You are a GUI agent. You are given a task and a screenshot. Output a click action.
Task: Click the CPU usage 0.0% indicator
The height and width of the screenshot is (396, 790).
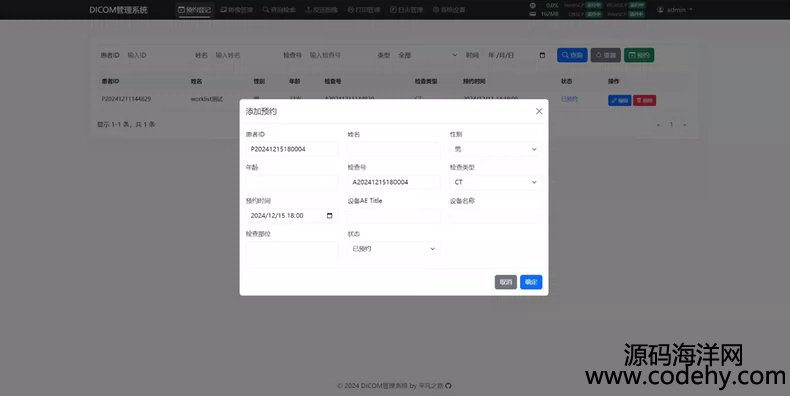(552, 6)
